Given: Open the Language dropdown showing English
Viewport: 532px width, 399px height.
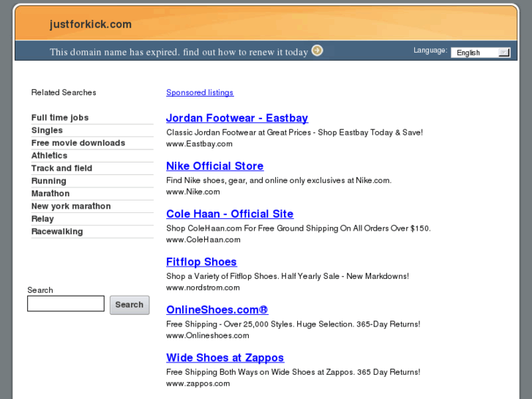Looking at the screenshot, I should coord(481,53).
